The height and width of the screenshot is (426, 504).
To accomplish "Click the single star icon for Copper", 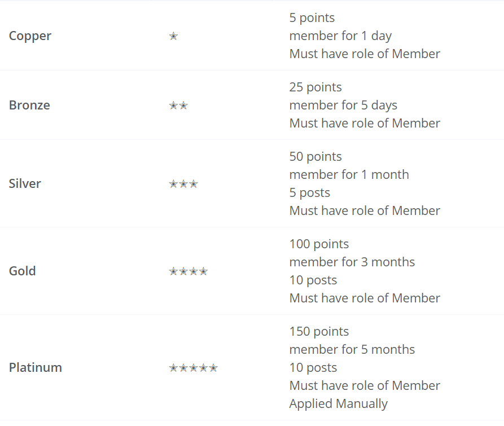I will point(173,36).
